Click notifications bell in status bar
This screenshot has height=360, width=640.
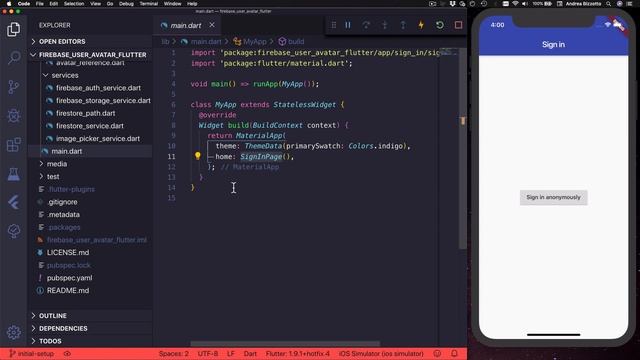click(454, 353)
